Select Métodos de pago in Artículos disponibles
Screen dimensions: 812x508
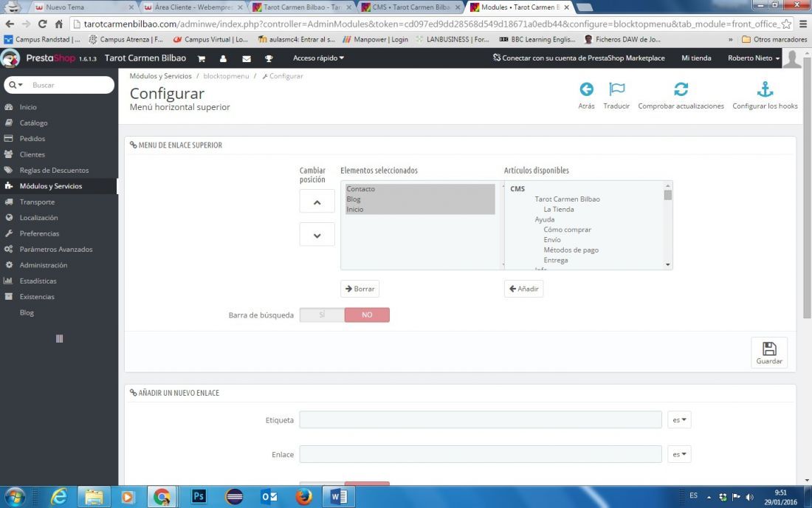coord(571,250)
